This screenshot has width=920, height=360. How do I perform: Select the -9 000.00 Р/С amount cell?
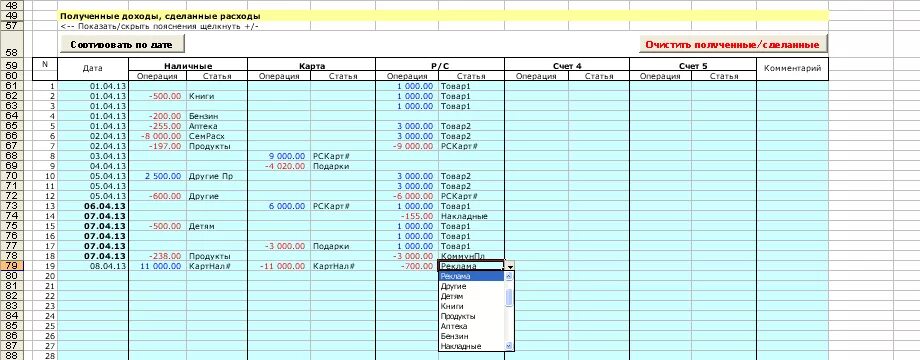click(407, 146)
